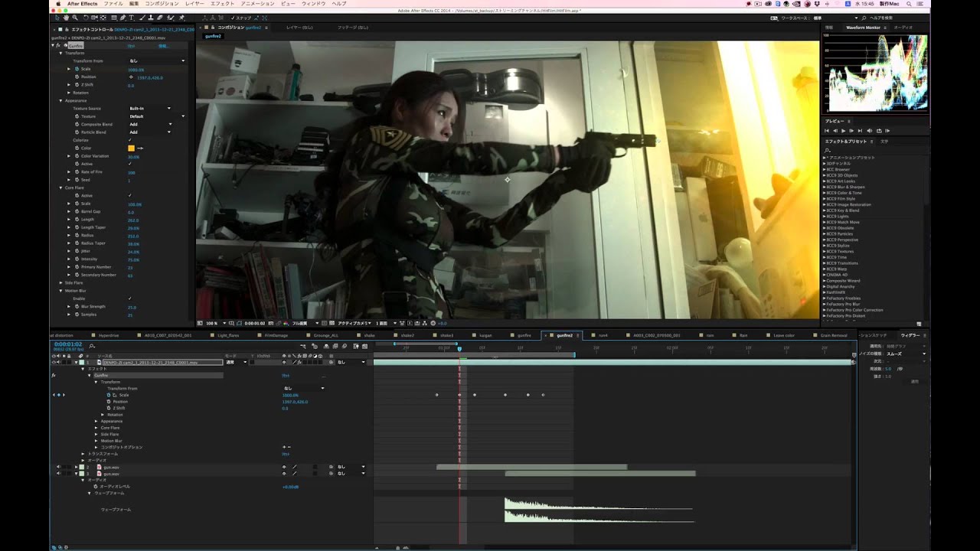
Task: Toggle loop option in Preview panel
Action: tap(878, 131)
